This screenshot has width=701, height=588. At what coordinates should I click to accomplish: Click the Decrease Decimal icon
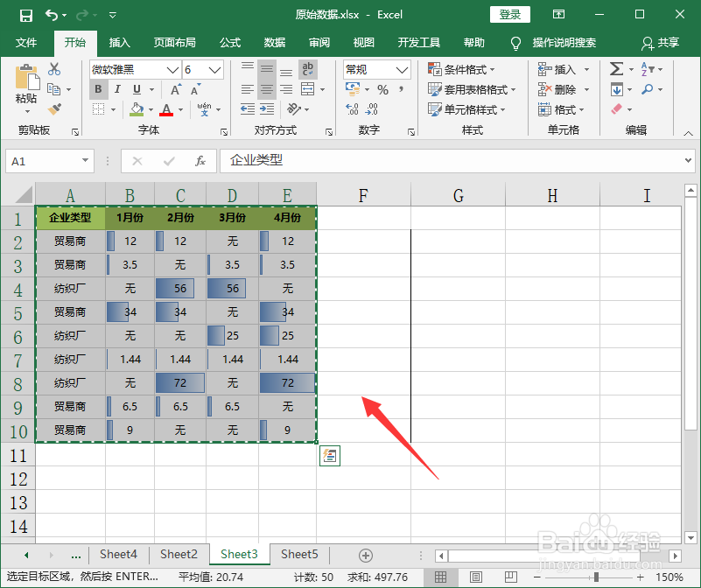[372, 109]
